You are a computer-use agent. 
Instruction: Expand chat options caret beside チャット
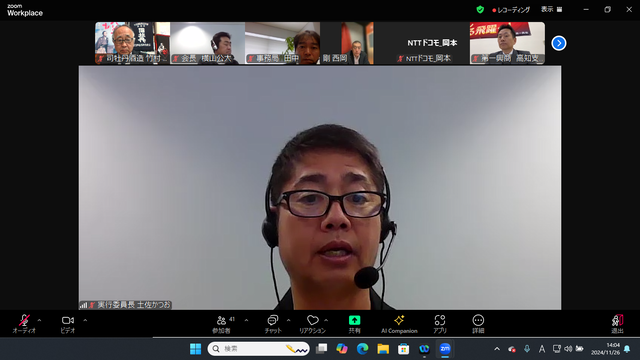pyautogui.click(x=289, y=320)
